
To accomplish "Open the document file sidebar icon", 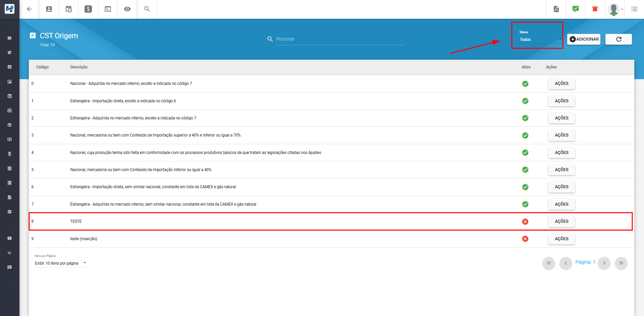I will (x=9, y=197).
